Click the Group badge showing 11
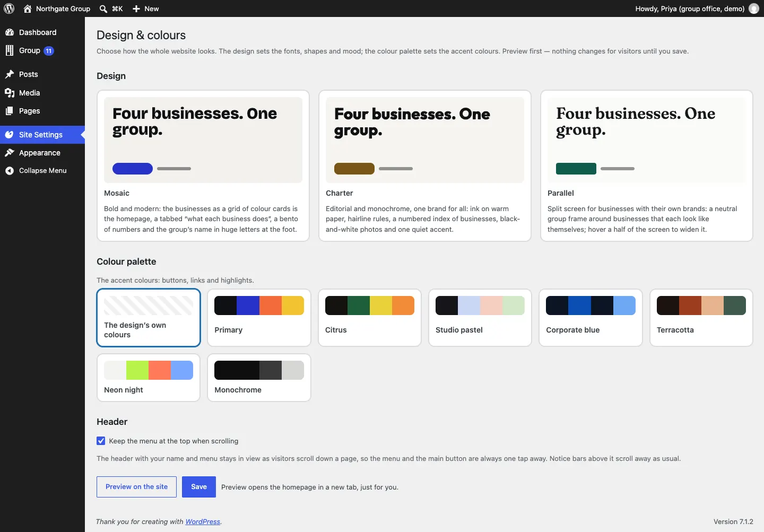The width and height of the screenshot is (764, 532). tap(49, 51)
